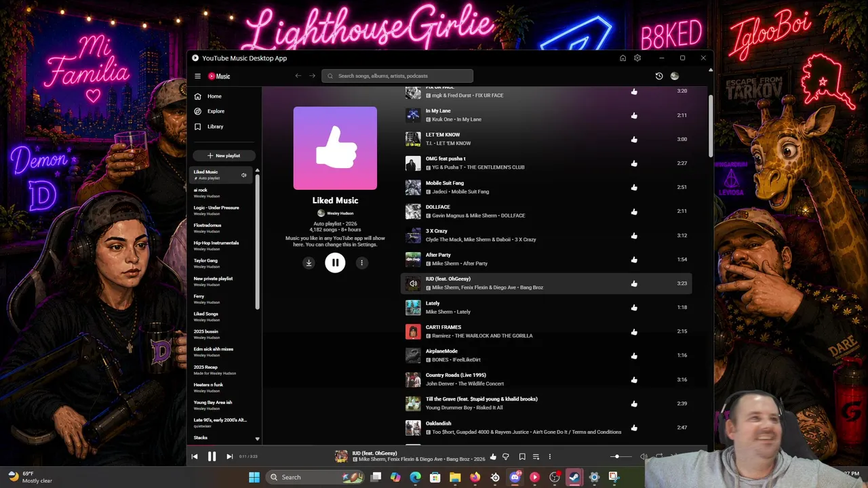Unlike the song In My Lane

tap(634, 115)
